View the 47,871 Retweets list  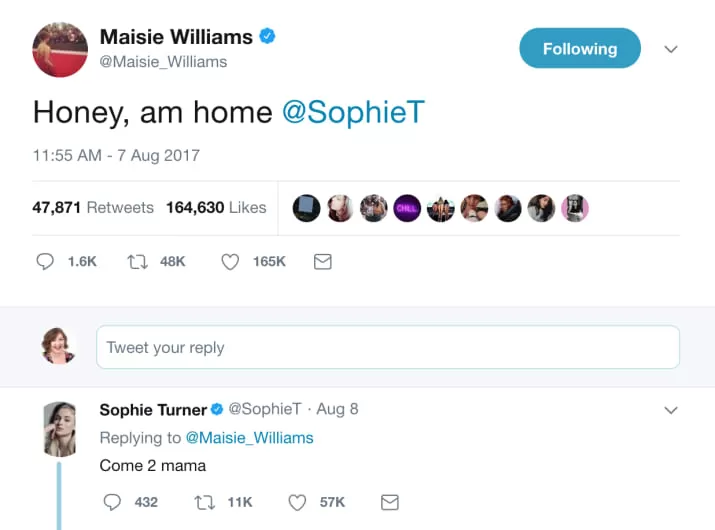point(93,208)
